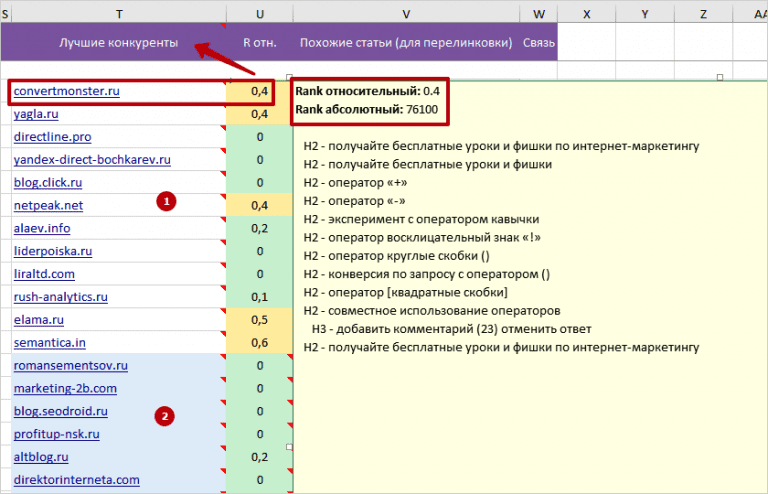Click 'H2 - оператор [квадратные скобки]' line

point(406,292)
